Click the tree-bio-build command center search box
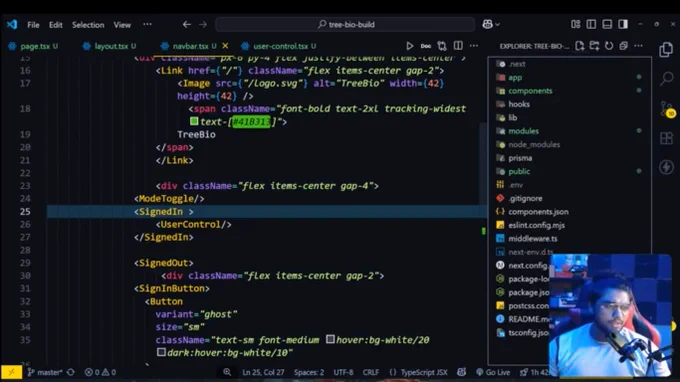Image resolution: width=680 pixels, height=382 pixels. coord(345,24)
